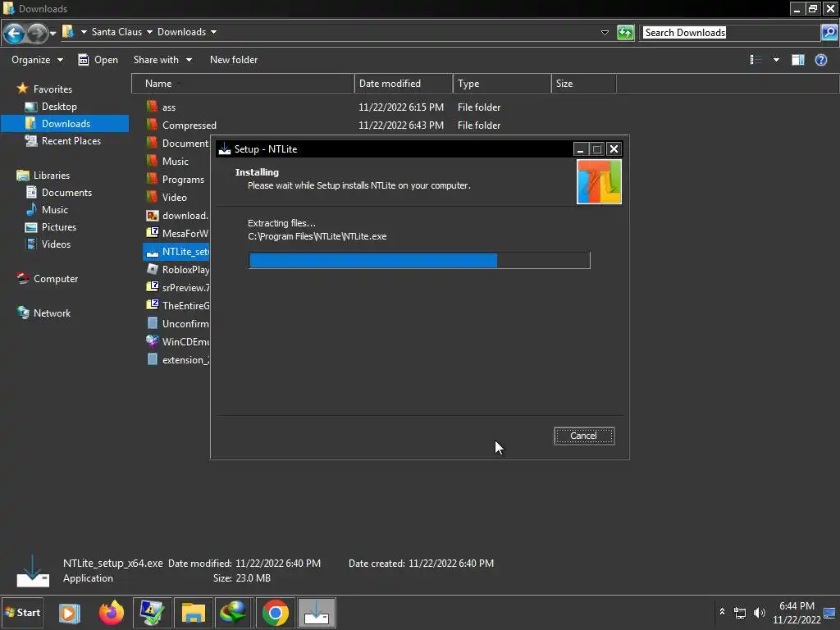840x630 pixels.
Task: Select the NTLite_setup file in the list
Action: click(x=177, y=252)
